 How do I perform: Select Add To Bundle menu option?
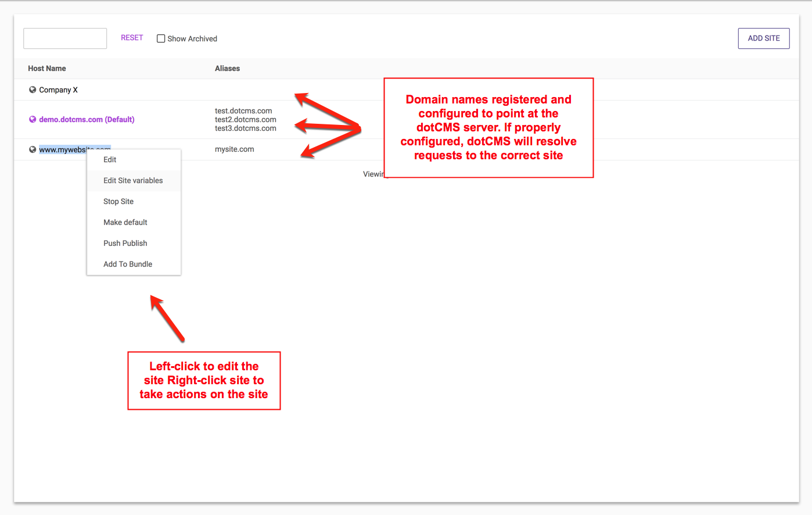128,264
